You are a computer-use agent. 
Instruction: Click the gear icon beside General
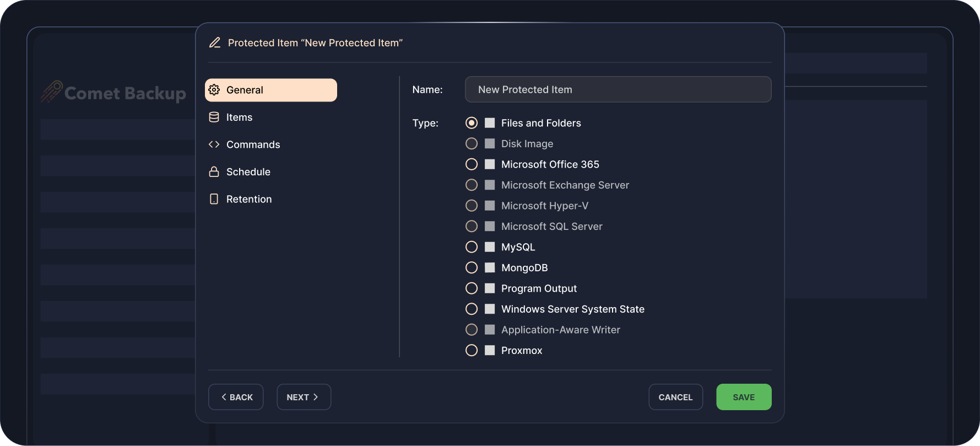pos(214,90)
